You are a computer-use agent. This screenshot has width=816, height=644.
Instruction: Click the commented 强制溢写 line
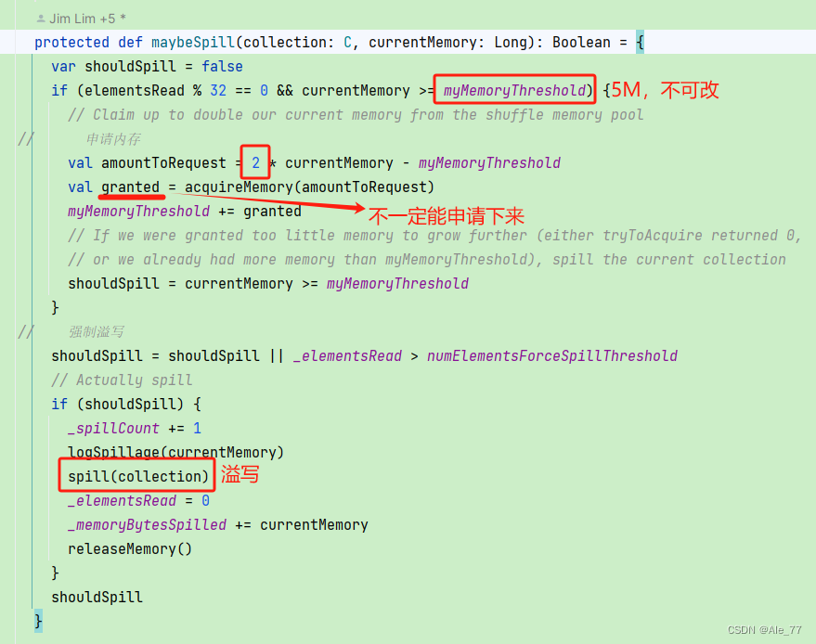tap(97, 332)
